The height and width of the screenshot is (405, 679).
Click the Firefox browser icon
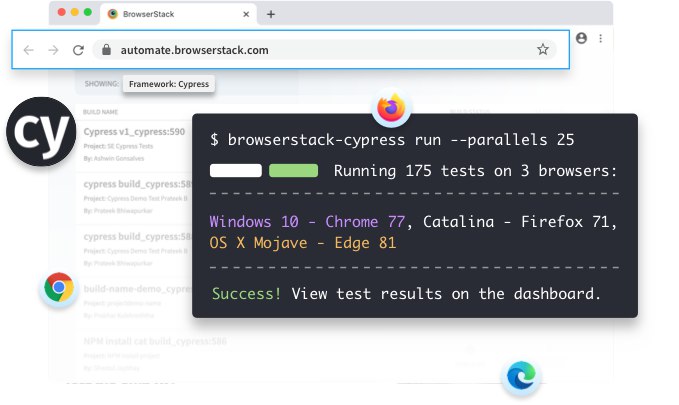coord(391,107)
